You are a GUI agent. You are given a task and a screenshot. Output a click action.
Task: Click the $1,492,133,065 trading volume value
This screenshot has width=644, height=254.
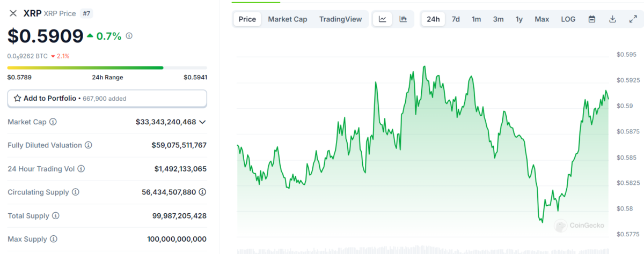click(181, 169)
